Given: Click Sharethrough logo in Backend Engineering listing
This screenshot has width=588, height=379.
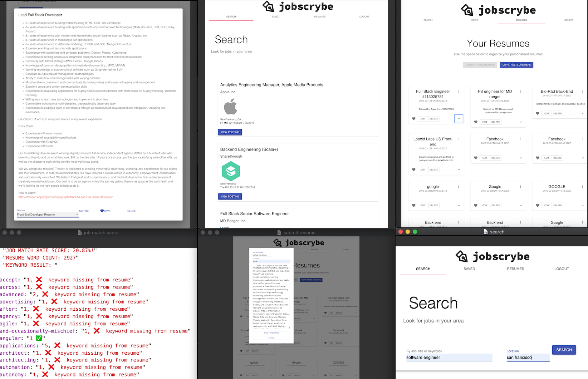Looking at the screenshot, I should click(231, 171).
